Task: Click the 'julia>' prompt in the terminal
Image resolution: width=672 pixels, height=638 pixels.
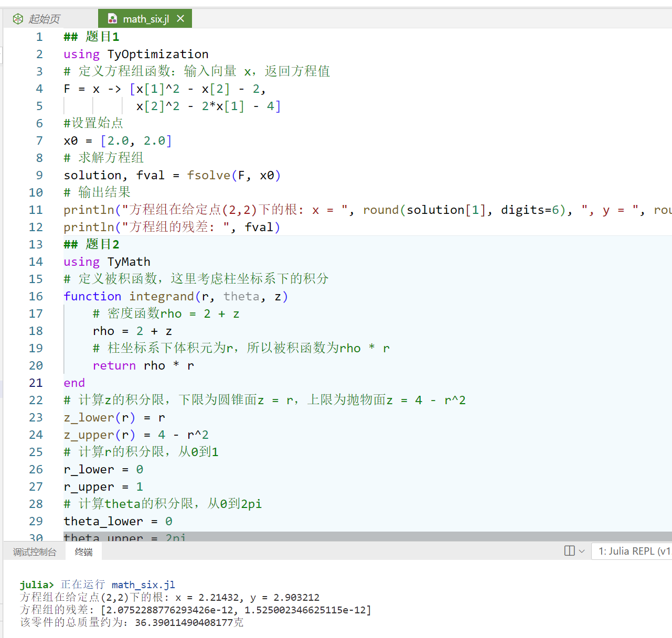Action: coord(37,585)
